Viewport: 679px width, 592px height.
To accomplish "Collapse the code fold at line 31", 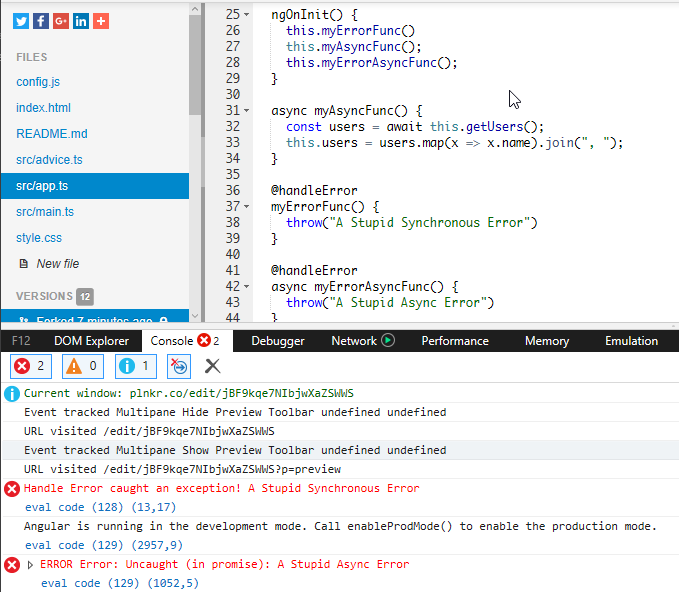I will point(246,110).
